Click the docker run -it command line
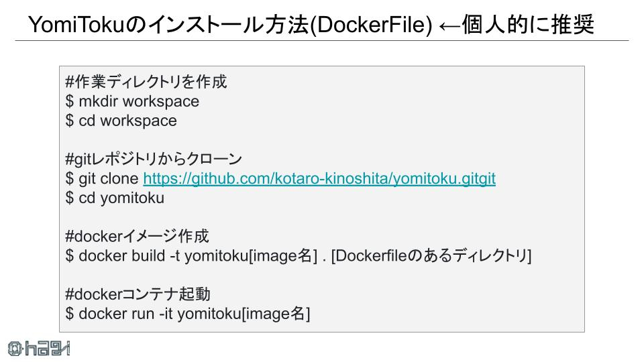Image resolution: width=644 pixels, height=362 pixels. 188,314
